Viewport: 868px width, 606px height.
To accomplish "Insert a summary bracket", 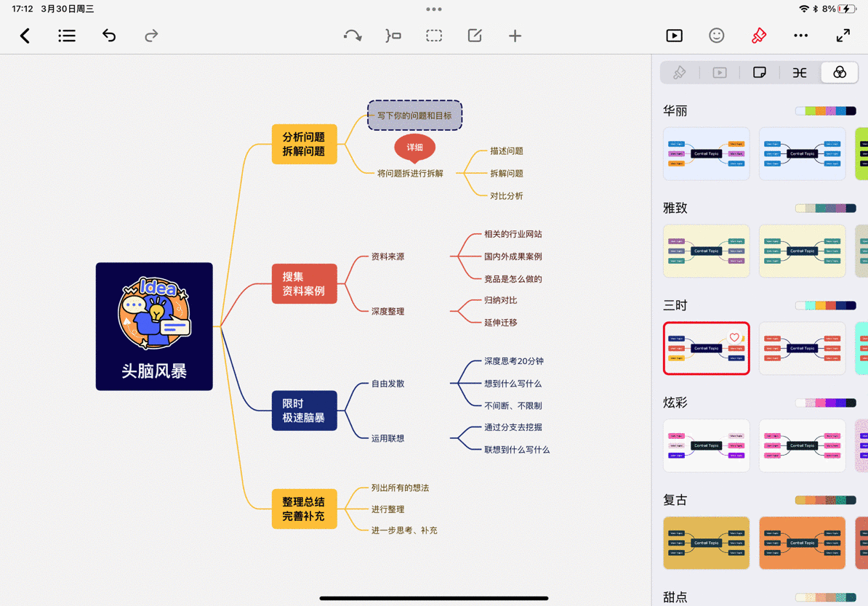I will click(393, 35).
